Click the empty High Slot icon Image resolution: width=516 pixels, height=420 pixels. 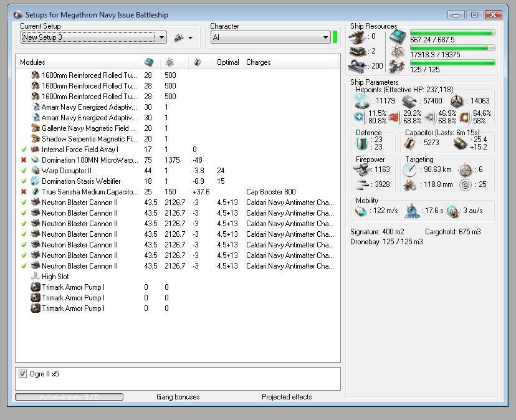point(36,276)
